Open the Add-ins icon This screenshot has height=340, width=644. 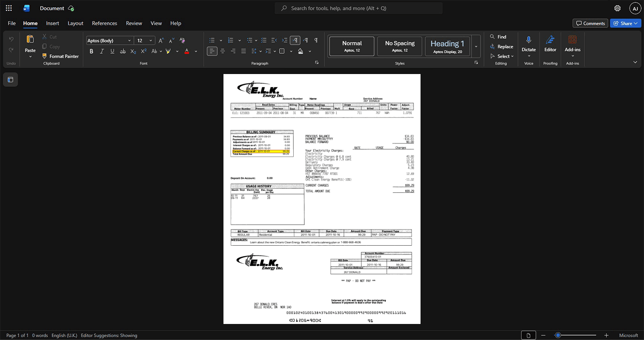pos(572,40)
